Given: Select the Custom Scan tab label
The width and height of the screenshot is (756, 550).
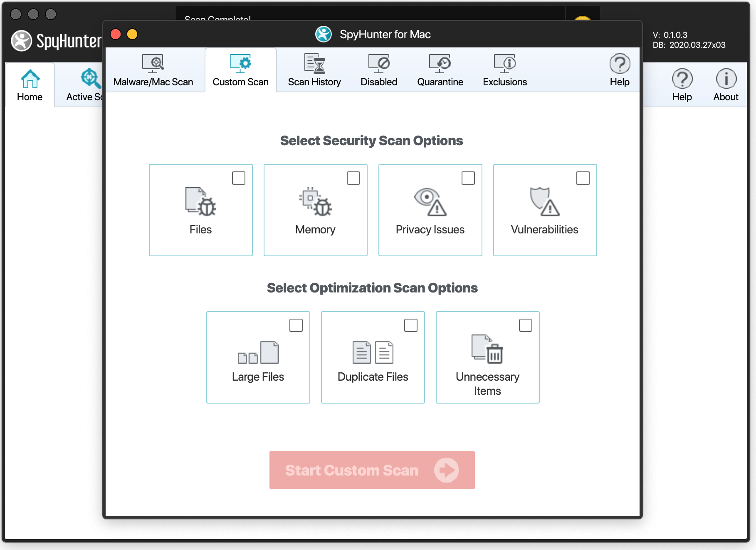Looking at the screenshot, I should click(241, 82).
